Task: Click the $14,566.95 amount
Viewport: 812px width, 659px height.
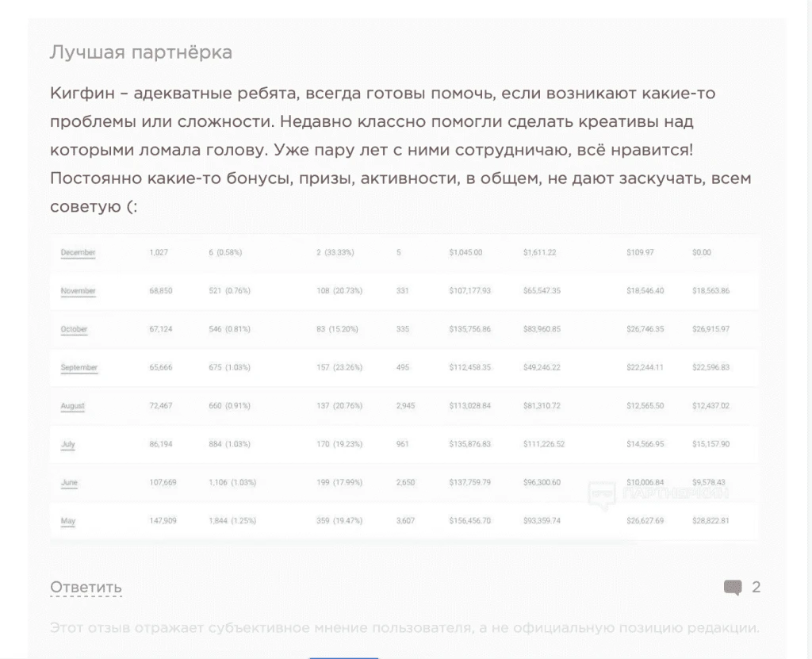Action: (x=645, y=444)
